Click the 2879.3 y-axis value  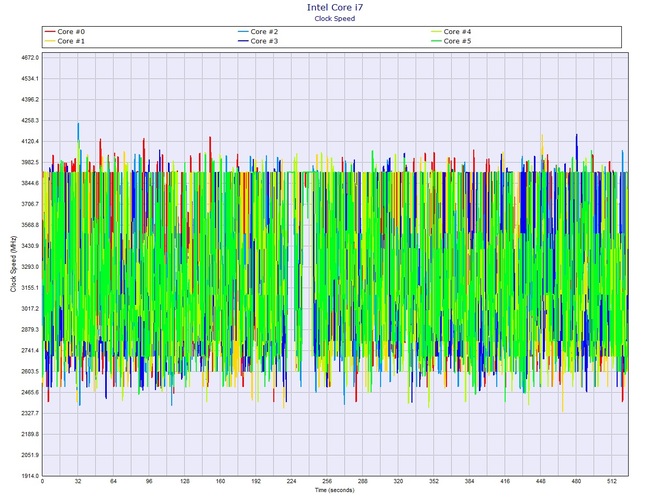click(30, 329)
